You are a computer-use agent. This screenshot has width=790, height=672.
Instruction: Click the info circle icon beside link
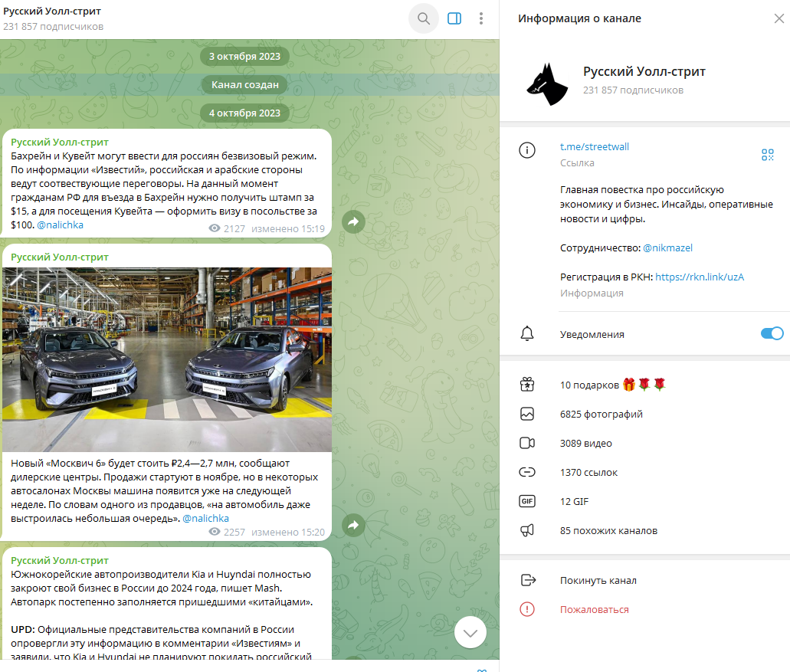click(527, 150)
